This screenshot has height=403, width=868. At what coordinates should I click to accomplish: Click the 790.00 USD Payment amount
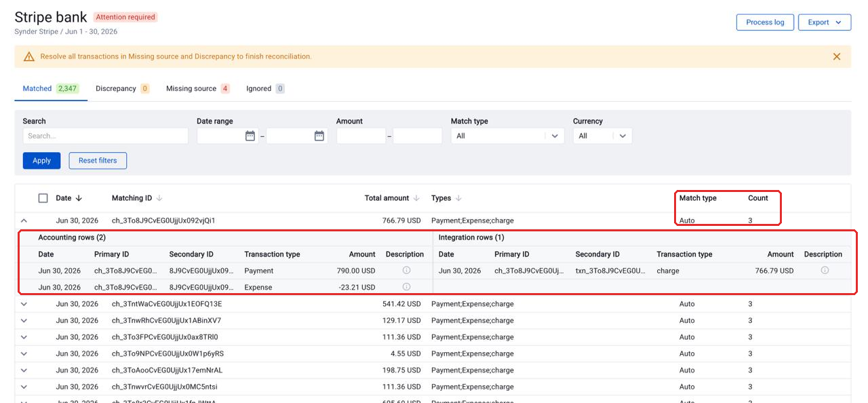coord(357,270)
